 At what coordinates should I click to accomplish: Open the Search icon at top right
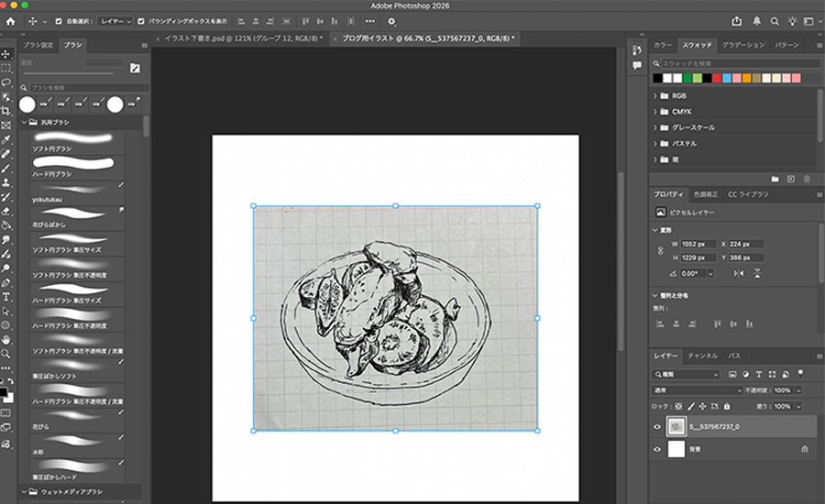[775, 20]
